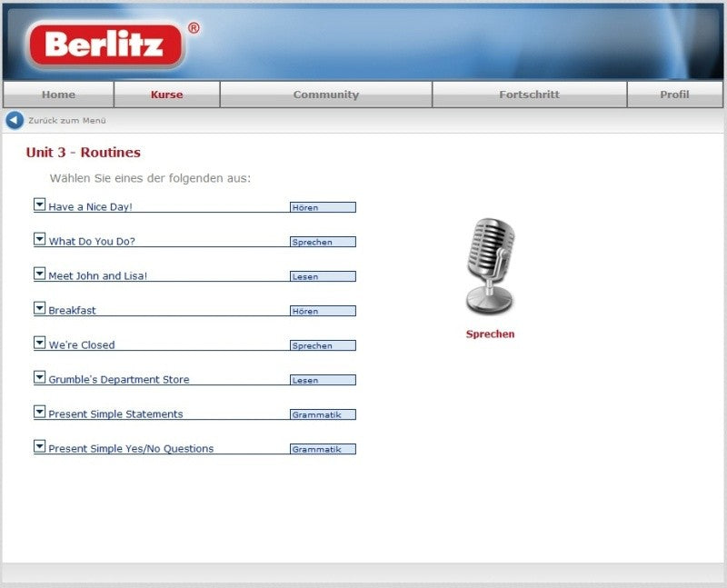Click Lesen tag beside 'Grumble's Department Store'
The height and width of the screenshot is (588, 727).
point(324,380)
